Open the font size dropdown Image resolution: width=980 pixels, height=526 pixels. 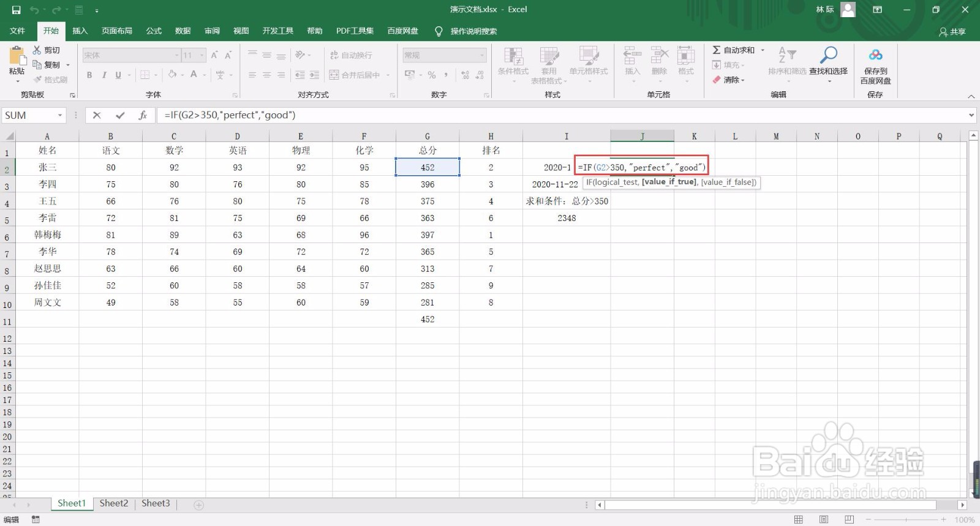click(x=202, y=55)
